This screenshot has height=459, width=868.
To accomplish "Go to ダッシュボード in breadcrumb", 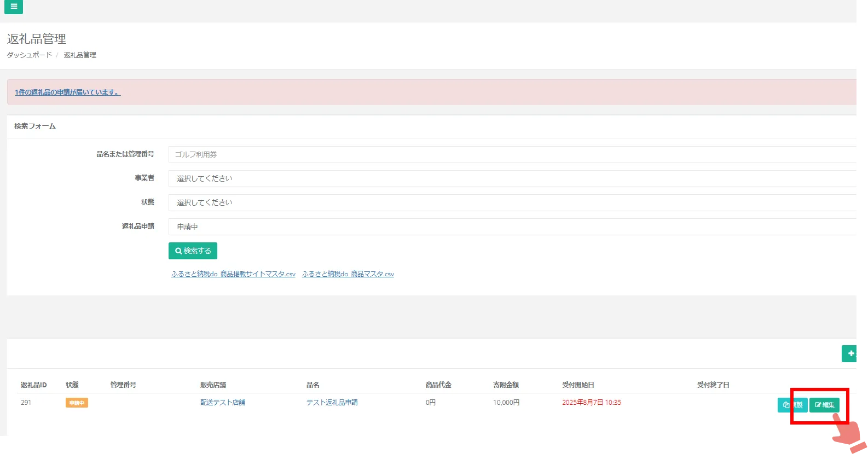I will pos(29,55).
